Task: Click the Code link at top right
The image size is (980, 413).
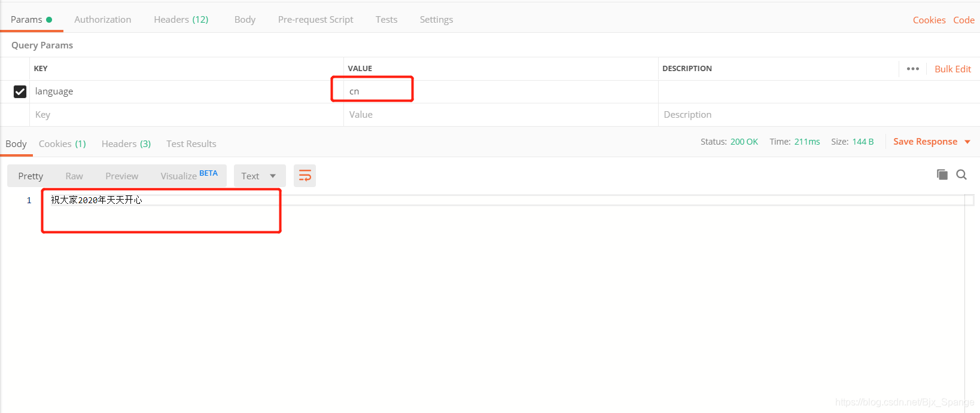Action: tap(964, 20)
